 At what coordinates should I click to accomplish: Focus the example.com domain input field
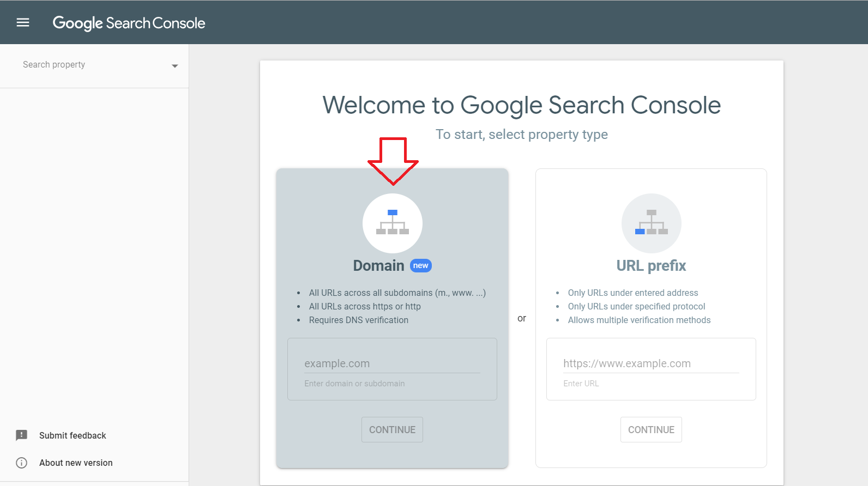click(x=392, y=363)
